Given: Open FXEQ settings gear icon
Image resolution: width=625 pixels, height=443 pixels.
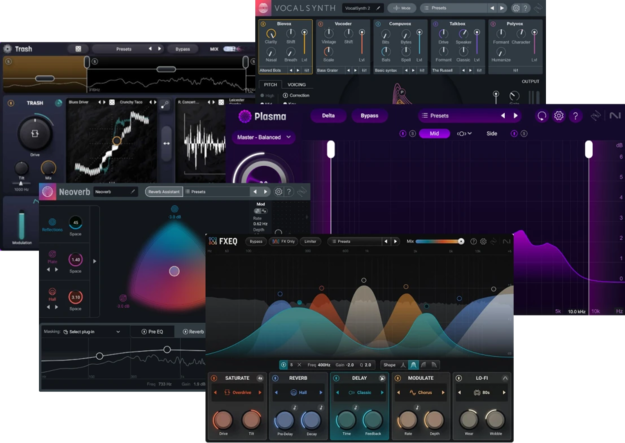Looking at the screenshot, I should tap(483, 241).
